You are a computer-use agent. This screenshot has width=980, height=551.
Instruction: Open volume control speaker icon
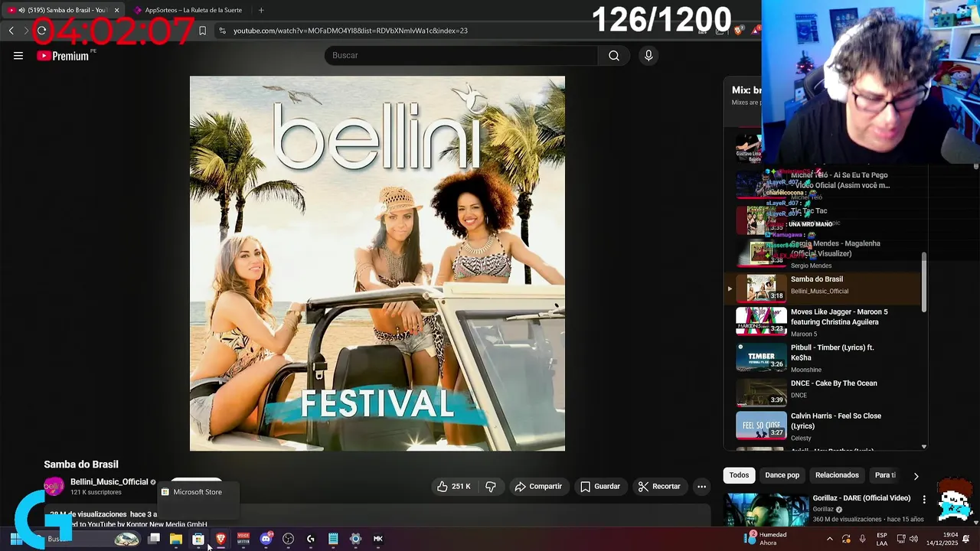(913, 539)
